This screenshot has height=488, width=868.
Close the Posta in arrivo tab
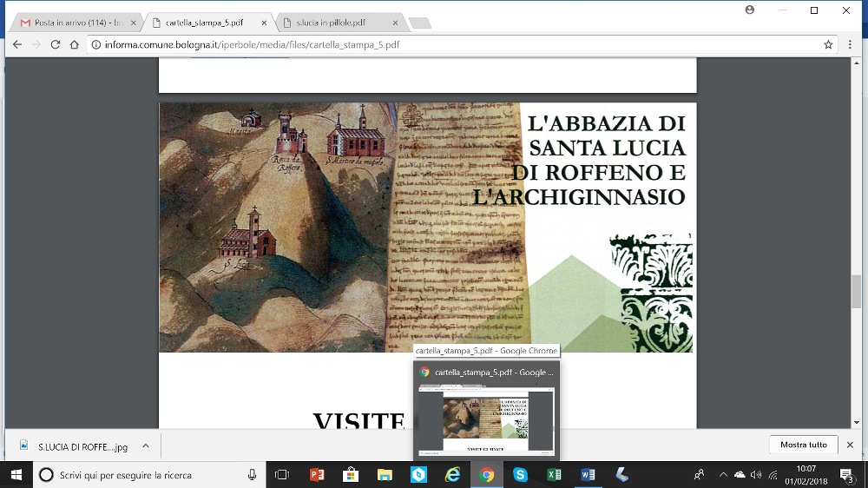pos(133,23)
